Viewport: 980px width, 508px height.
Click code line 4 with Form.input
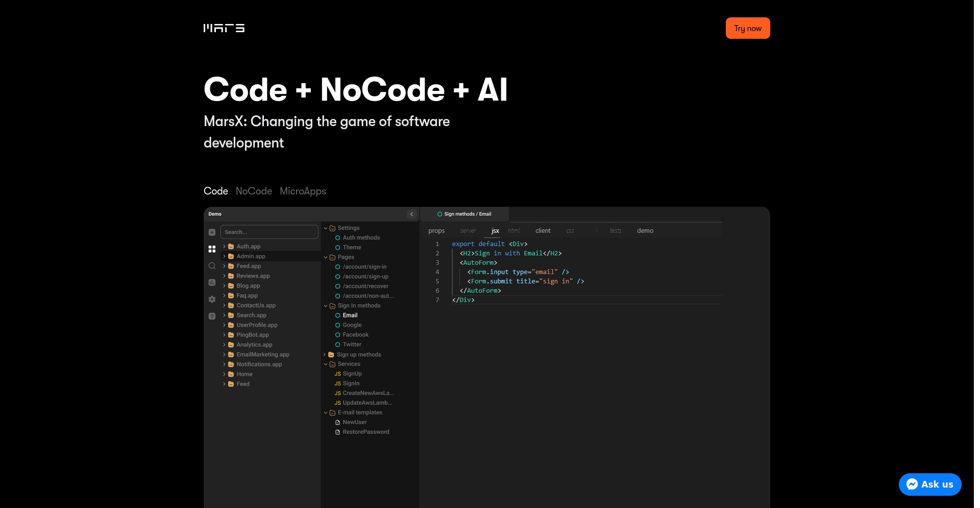(x=518, y=272)
